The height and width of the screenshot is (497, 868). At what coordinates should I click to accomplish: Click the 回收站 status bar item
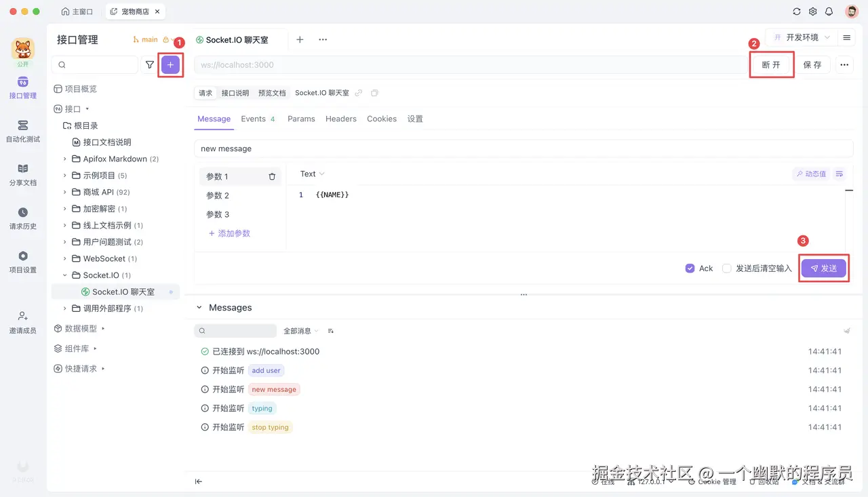pos(764,481)
